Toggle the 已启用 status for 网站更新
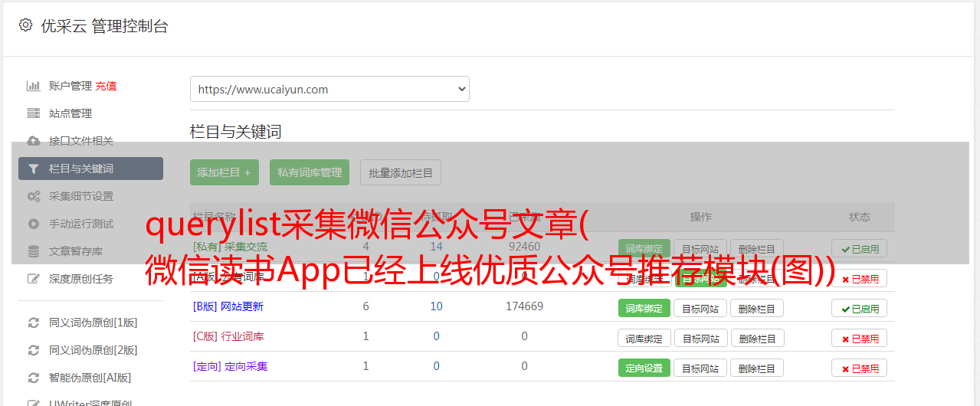The width and height of the screenshot is (980, 406). coord(860,308)
